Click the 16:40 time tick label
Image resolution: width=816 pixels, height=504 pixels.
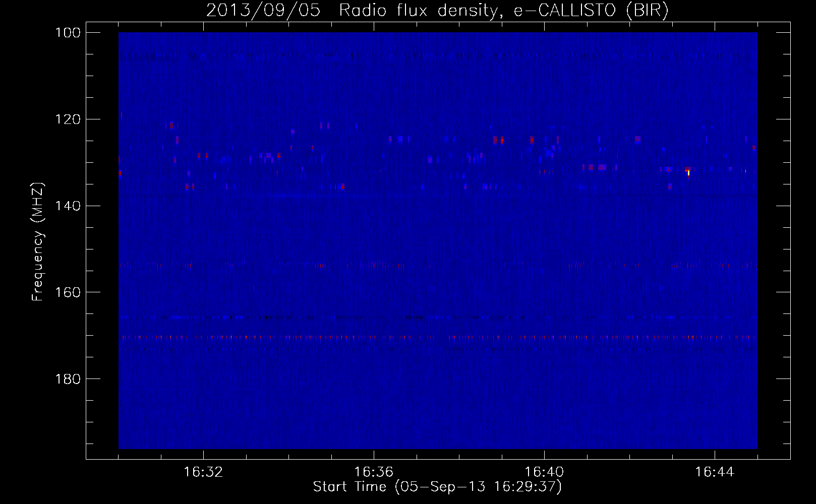[x=544, y=472]
